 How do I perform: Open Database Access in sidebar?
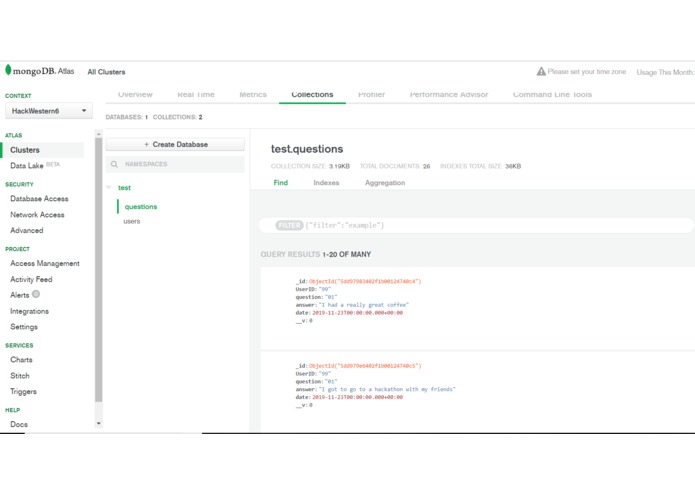point(39,199)
